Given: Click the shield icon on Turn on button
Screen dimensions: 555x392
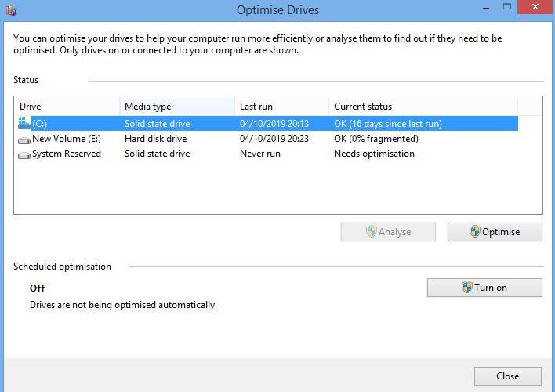Looking at the screenshot, I should tap(467, 288).
